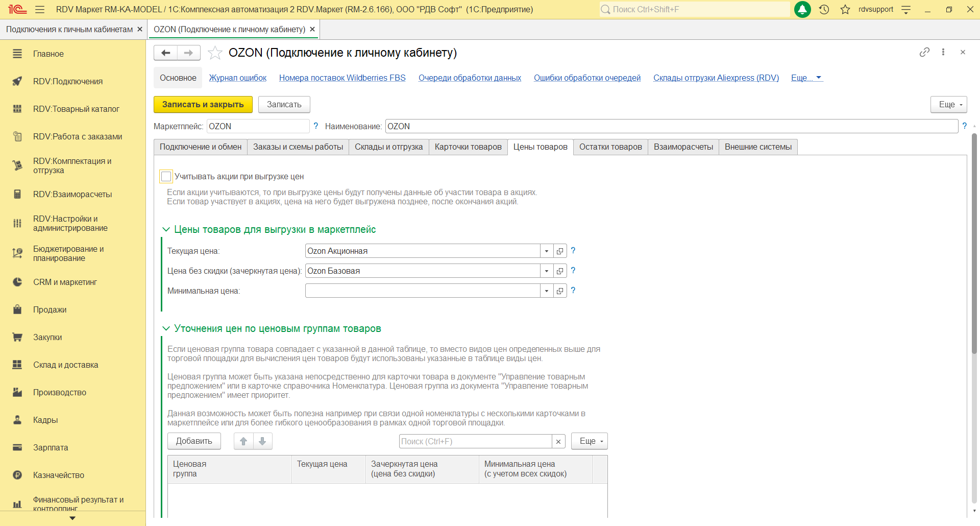Collapse Уточнения цен по ценовым группам section
This screenshot has height=526, width=980.
tap(166, 329)
